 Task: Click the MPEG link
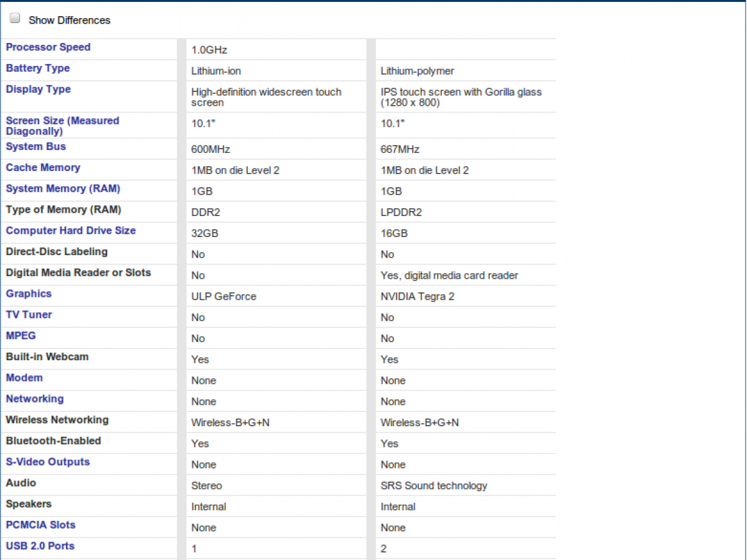click(x=21, y=336)
